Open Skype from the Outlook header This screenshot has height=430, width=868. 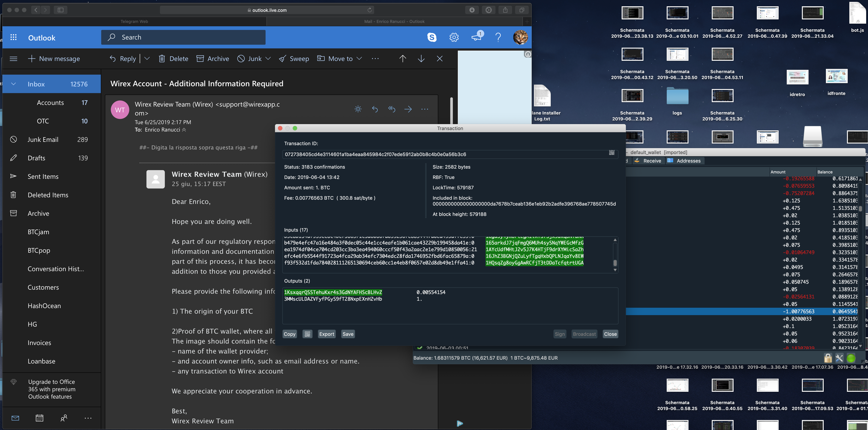click(432, 37)
